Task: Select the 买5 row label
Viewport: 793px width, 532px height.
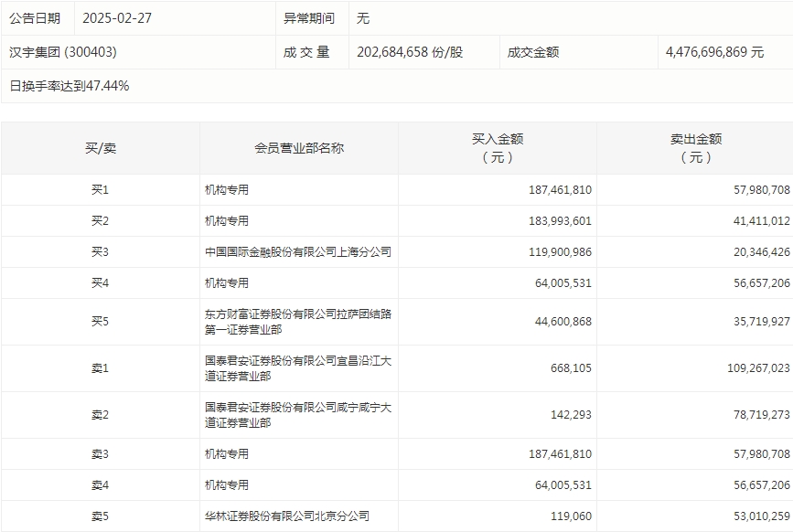Action: [x=100, y=322]
